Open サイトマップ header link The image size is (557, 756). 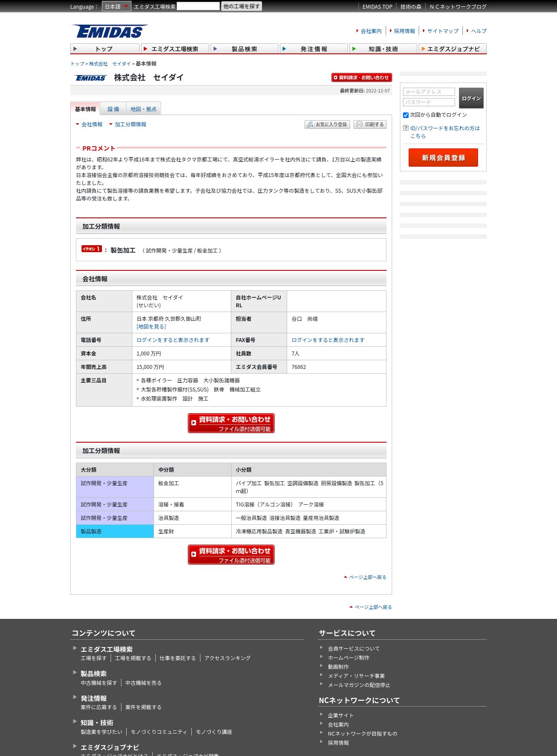tap(442, 31)
